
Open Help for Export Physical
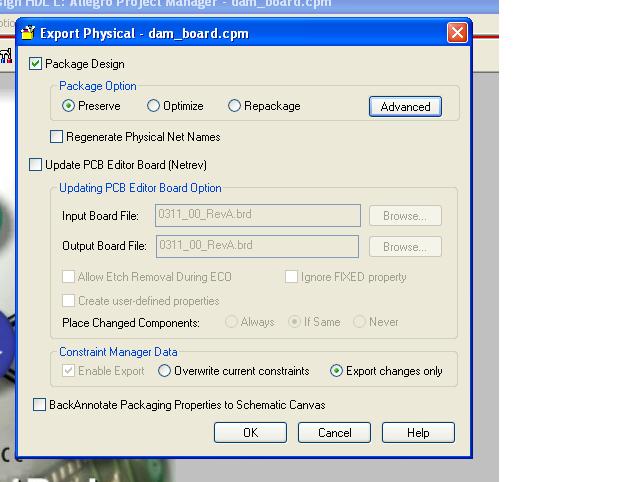point(418,433)
